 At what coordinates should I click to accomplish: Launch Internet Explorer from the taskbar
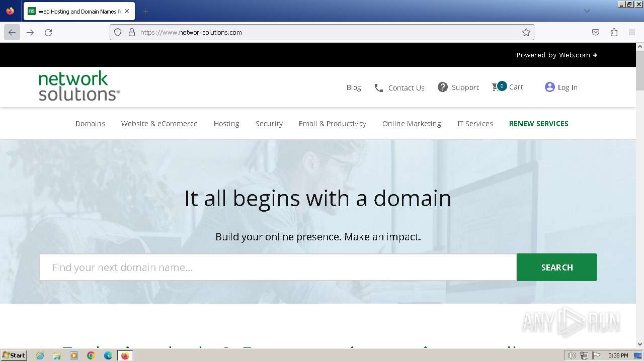(40, 355)
